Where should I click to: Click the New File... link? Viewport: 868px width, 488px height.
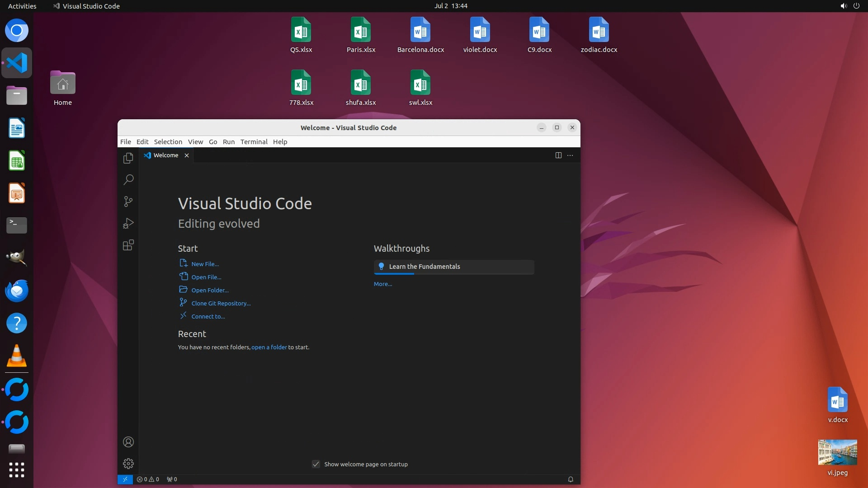[x=205, y=264]
